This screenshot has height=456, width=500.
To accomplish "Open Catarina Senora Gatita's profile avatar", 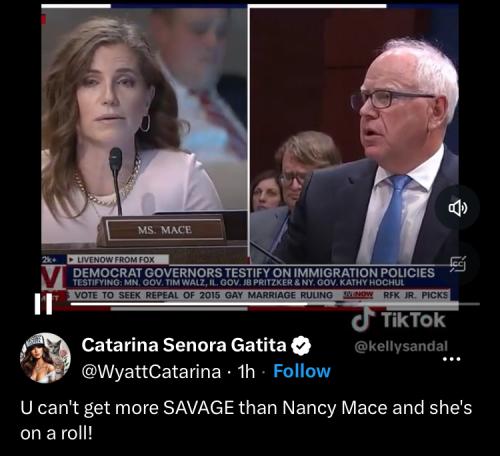I will click(45, 358).
